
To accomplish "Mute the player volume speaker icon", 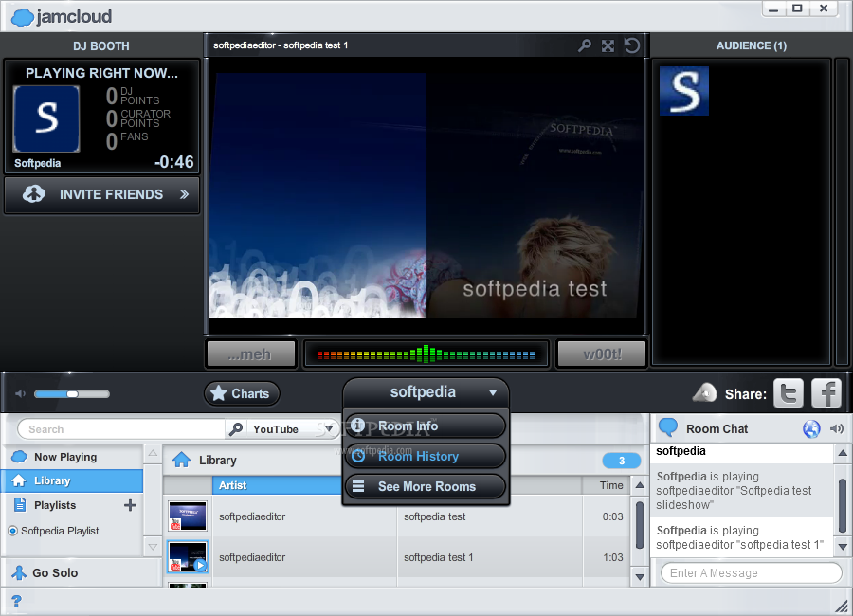I will (x=21, y=393).
